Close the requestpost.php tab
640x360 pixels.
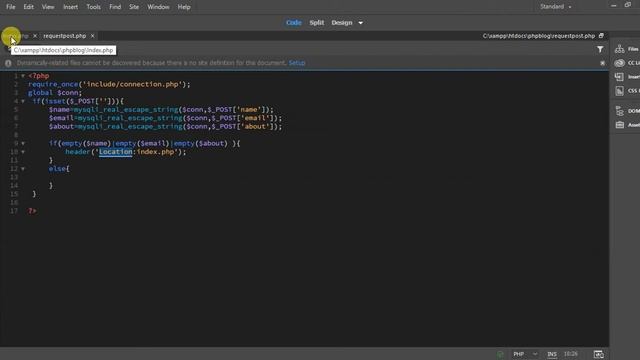[x=93, y=36]
